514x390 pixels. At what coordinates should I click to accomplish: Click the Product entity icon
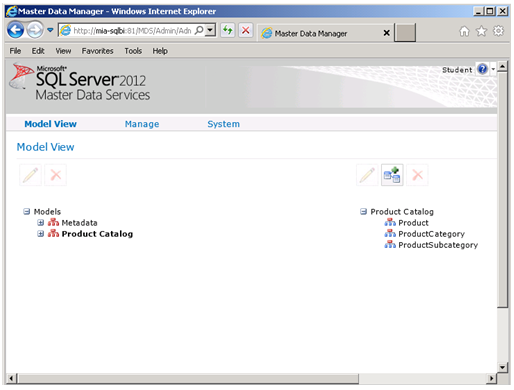[390, 222]
